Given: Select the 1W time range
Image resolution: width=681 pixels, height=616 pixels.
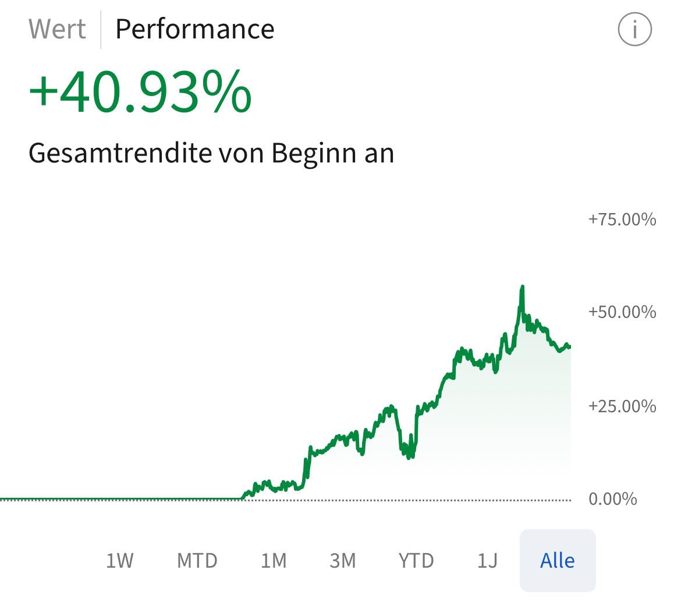Looking at the screenshot, I should coord(120,561).
